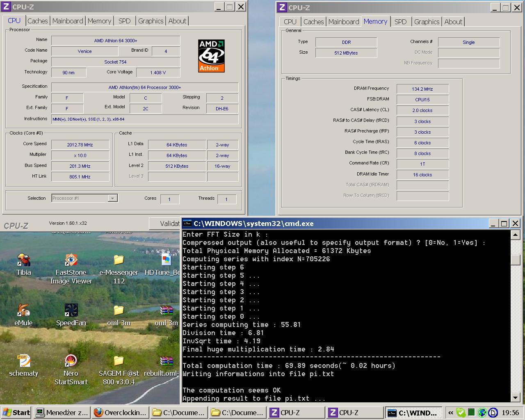This screenshot has width=525, height=420.
Task: Select the rebuilt.oml WinRAR archive icon
Action: click(166, 361)
